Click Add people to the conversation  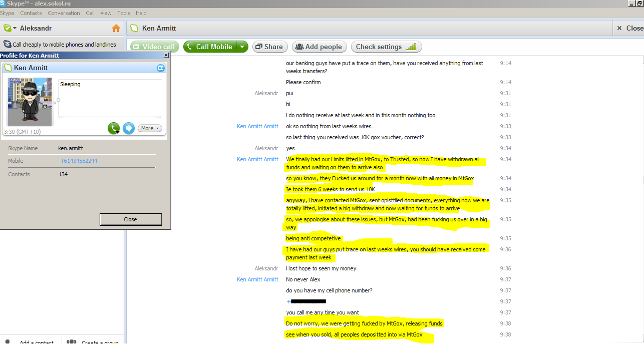tap(319, 47)
